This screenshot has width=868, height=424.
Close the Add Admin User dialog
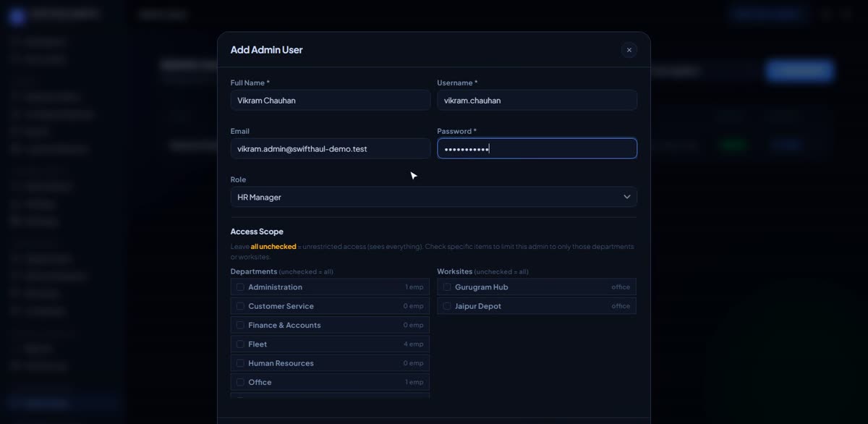coord(629,50)
